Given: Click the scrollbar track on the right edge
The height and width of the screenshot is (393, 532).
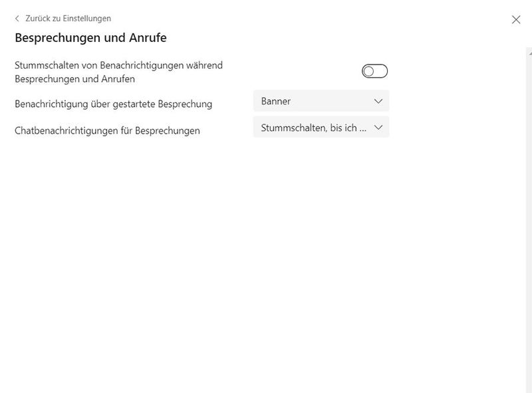Looking at the screenshot, I should coord(527,199).
